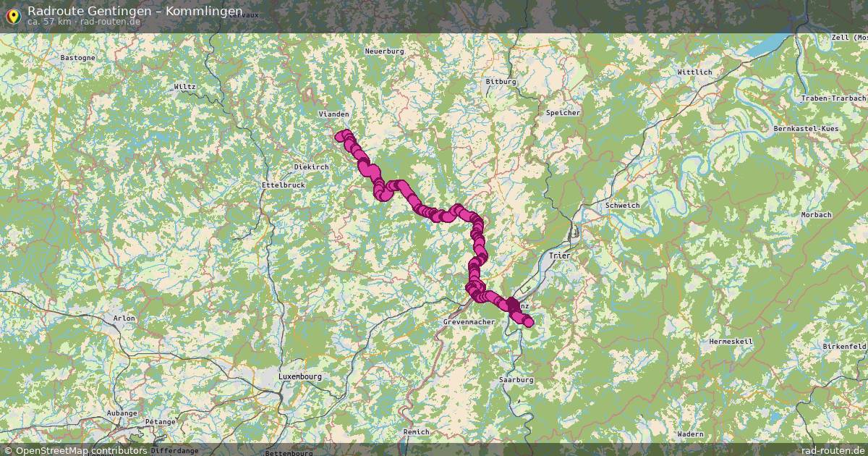Click the Vianden town label
The width and height of the screenshot is (868, 456).
(334, 114)
